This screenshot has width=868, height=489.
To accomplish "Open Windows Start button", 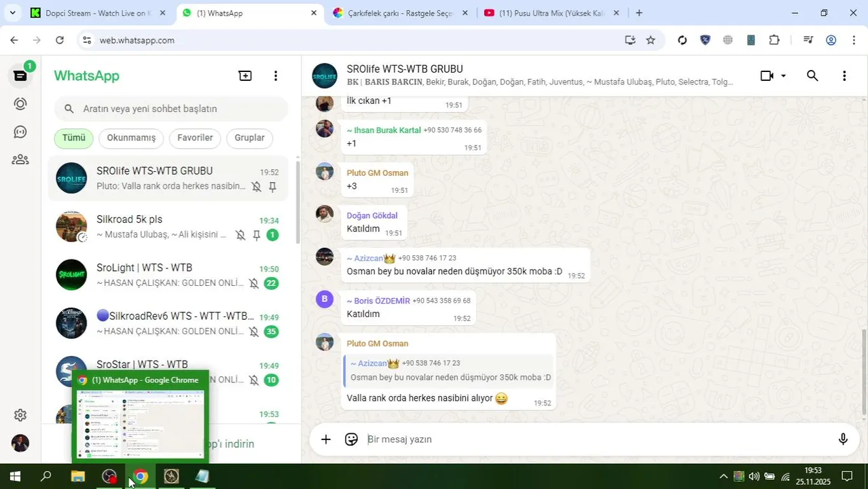I will coord(15,477).
